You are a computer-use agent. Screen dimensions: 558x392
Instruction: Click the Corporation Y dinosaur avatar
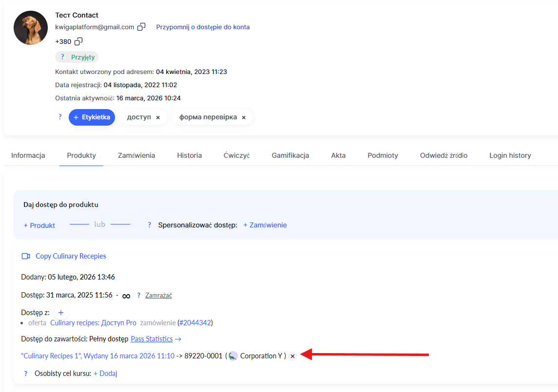click(233, 355)
